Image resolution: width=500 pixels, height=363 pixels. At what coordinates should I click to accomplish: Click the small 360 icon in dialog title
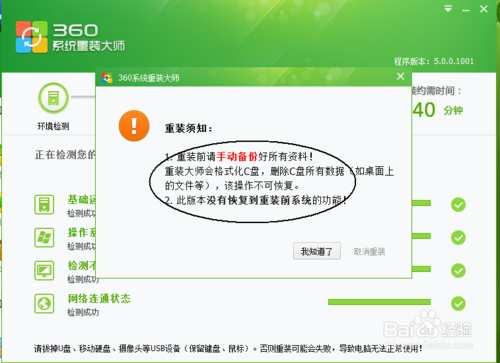pos(107,78)
